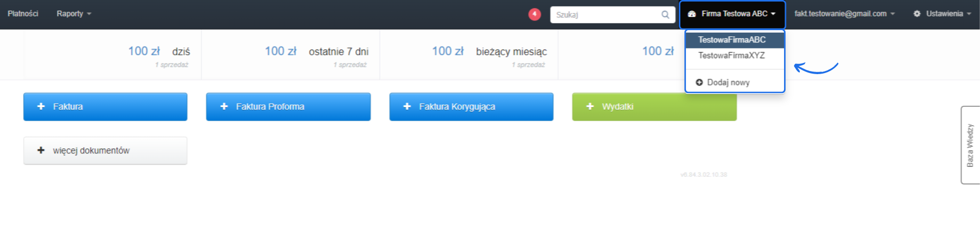Open the Ustawienia settings menu

click(x=942, y=14)
